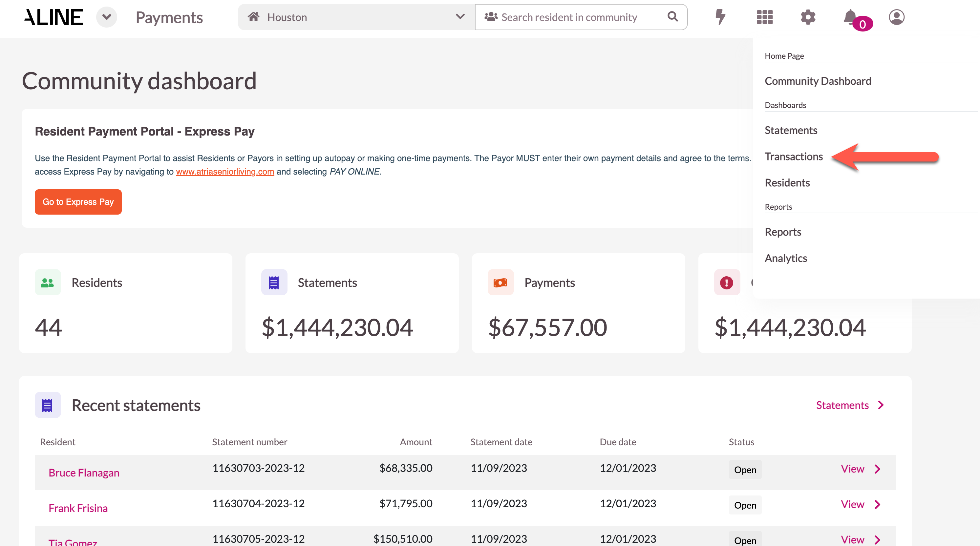This screenshot has width=980, height=546.
Task: Open Community Dashboard menu item
Action: [818, 81]
